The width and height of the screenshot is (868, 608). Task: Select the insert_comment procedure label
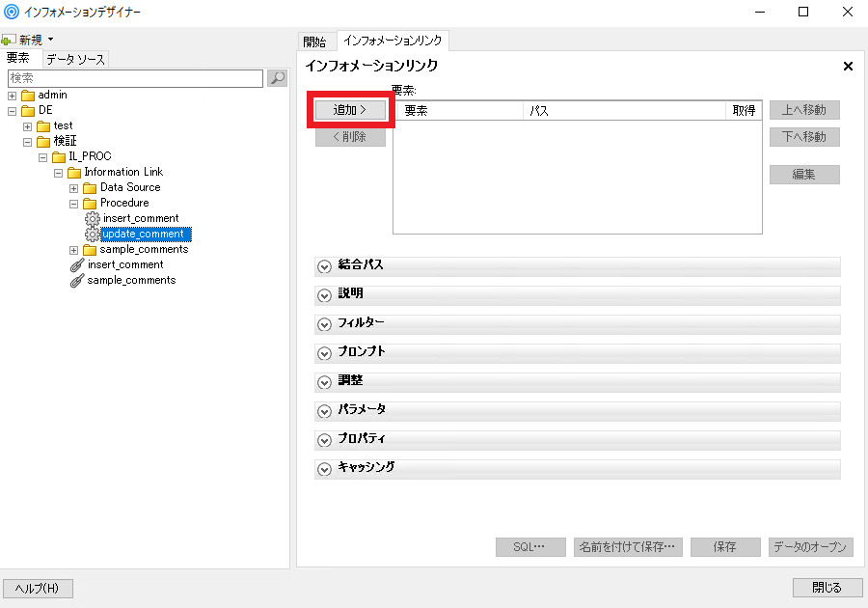[141, 219]
